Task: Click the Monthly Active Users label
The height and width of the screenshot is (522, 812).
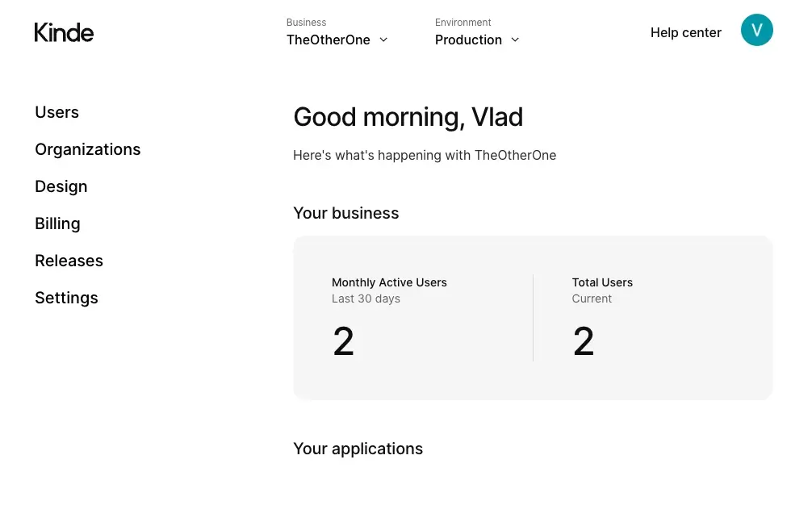Action: (x=389, y=282)
